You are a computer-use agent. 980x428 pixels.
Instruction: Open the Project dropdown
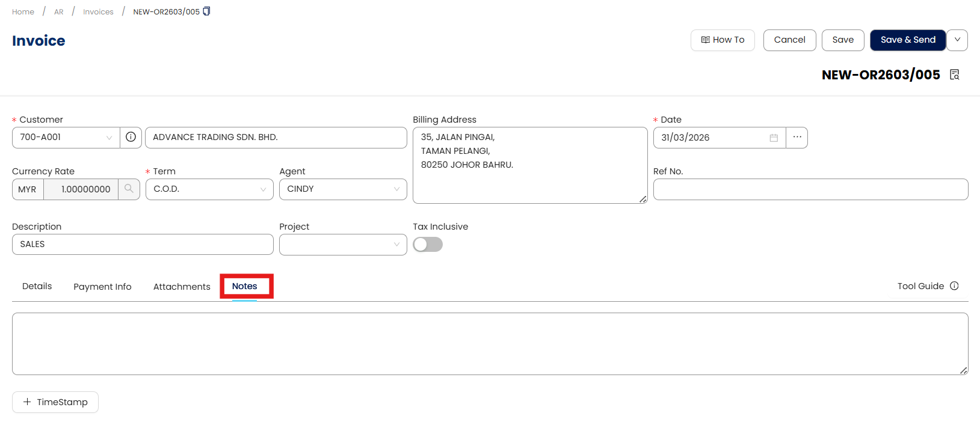[x=396, y=245]
